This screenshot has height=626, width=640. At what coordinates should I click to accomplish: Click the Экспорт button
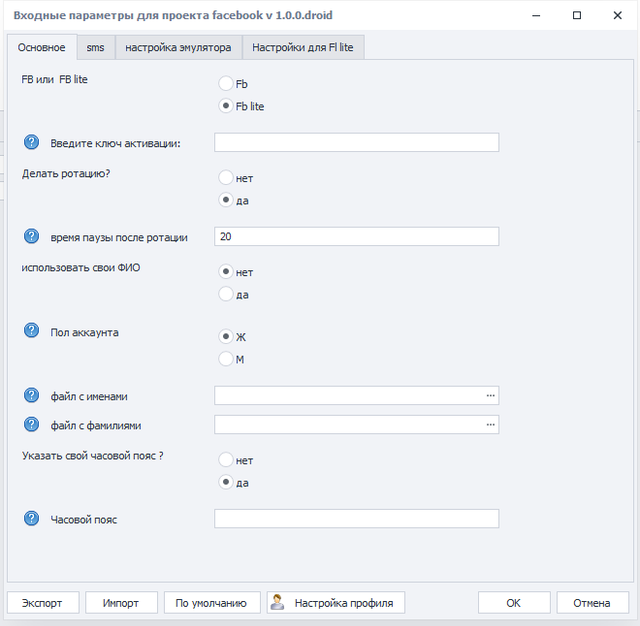43,603
